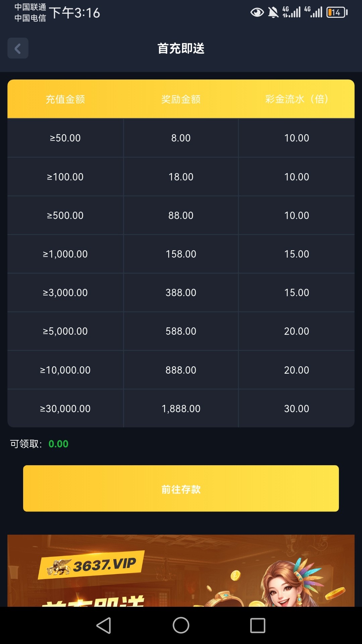Tap the back arrow icon
Viewport: 362px width, 644px height.
[x=18, y=48]
